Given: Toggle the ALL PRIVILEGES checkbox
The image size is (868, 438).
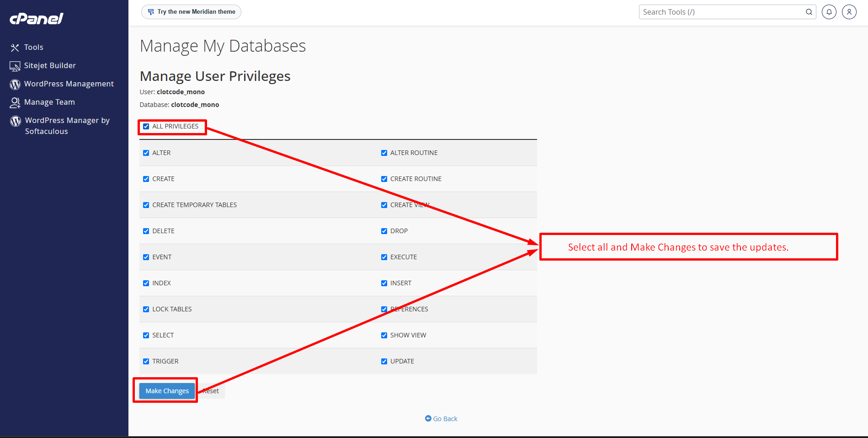Looking at the screenshot, I should click(146, 127).
